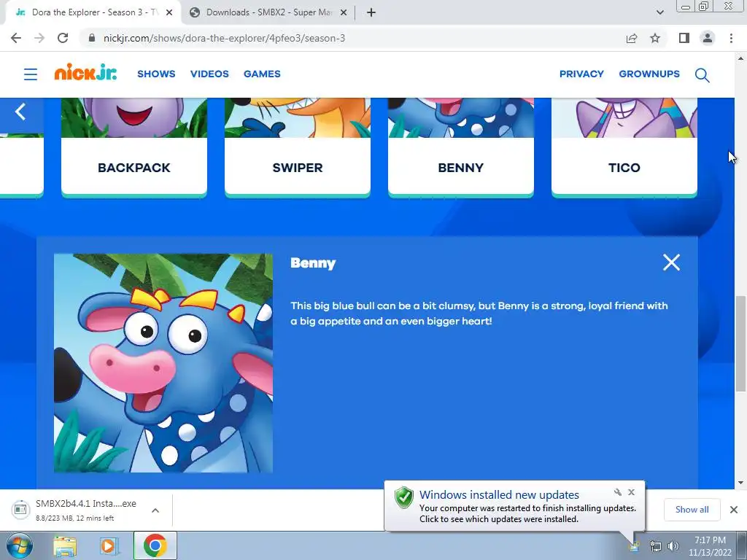
Task: Open the site search magnifier
Action: tap(703, 75)
